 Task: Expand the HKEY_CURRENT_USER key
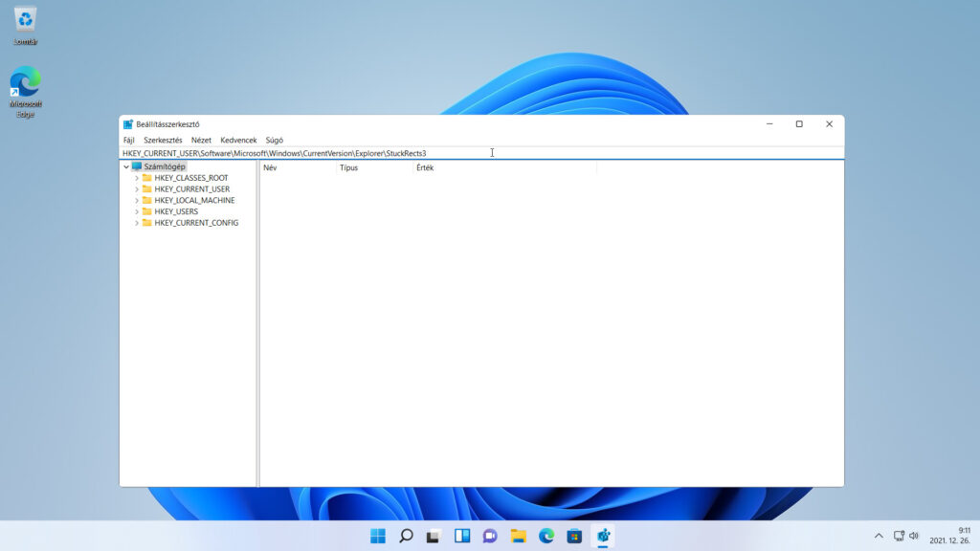point(137,189)
